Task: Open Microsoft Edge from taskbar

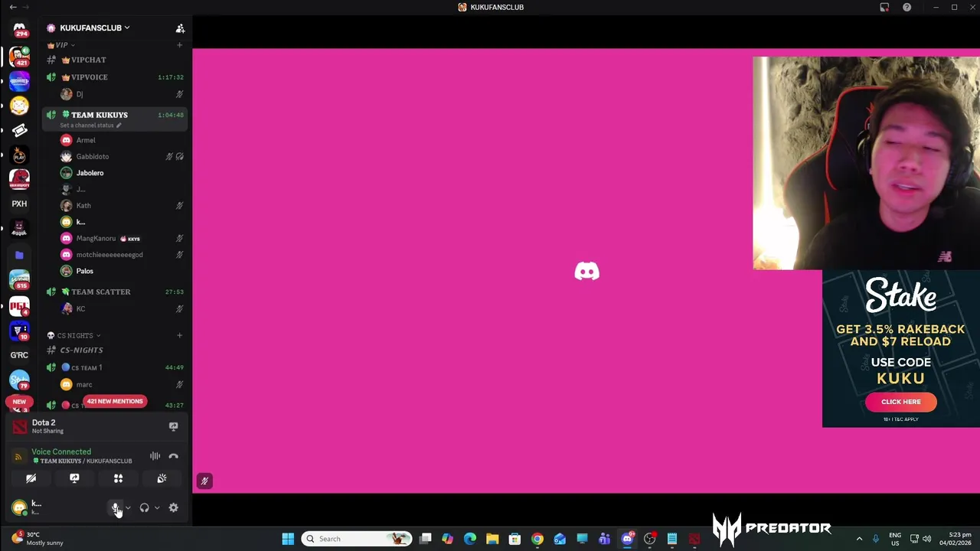Action: (x=470, y=539)
